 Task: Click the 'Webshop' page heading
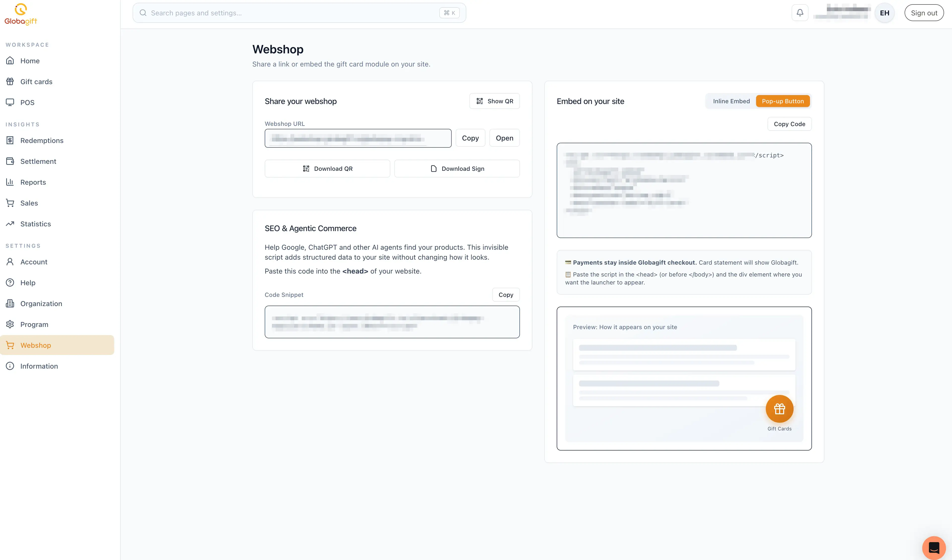tap(278, 49)
